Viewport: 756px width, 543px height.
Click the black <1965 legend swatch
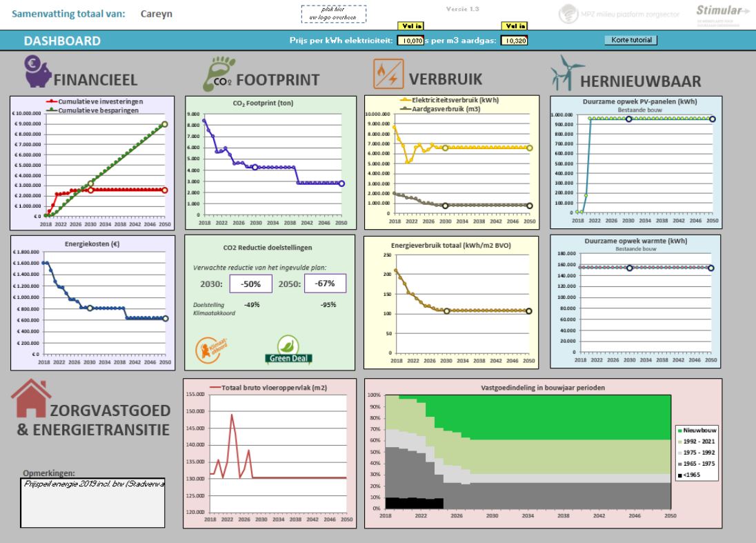pos(679,475)
